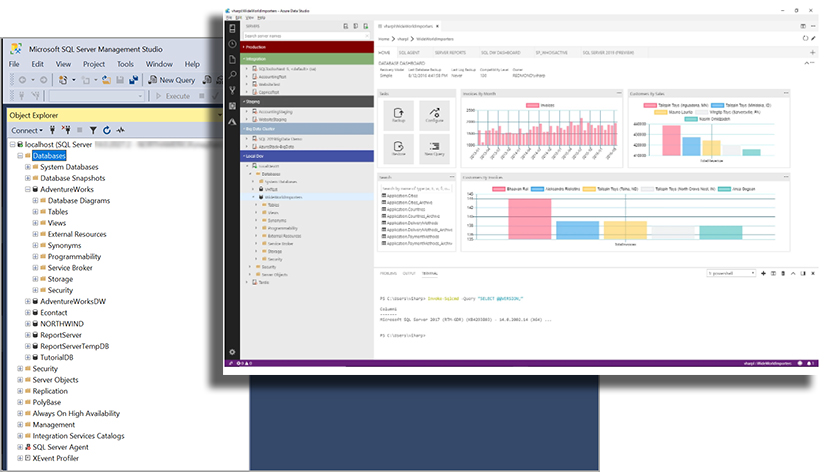Viewport: 832px width, 472px height.
Task: Open available databases dropdown in SSMS toolbar
Action: (97, 96)
